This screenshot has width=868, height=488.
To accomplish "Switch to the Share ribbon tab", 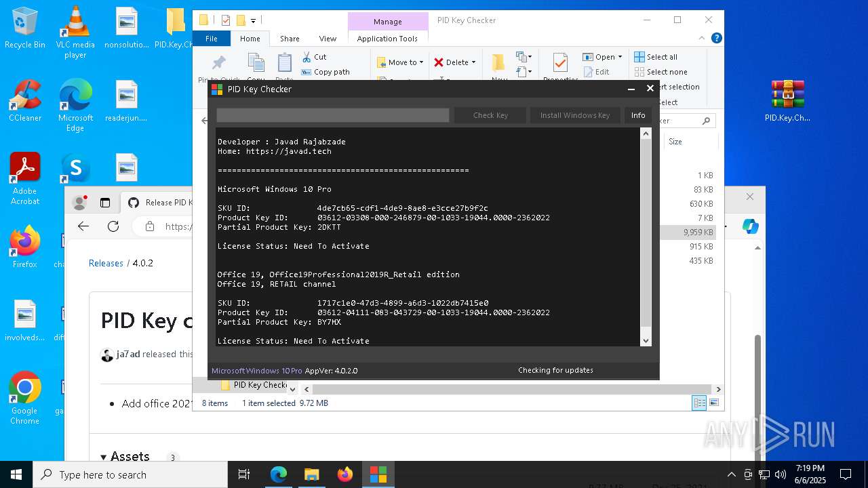I will pyautogui.click(x=290, y=39).
